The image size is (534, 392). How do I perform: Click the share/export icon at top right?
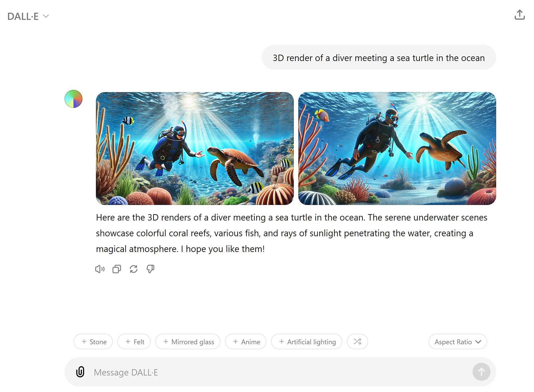[x=520, y=15]
